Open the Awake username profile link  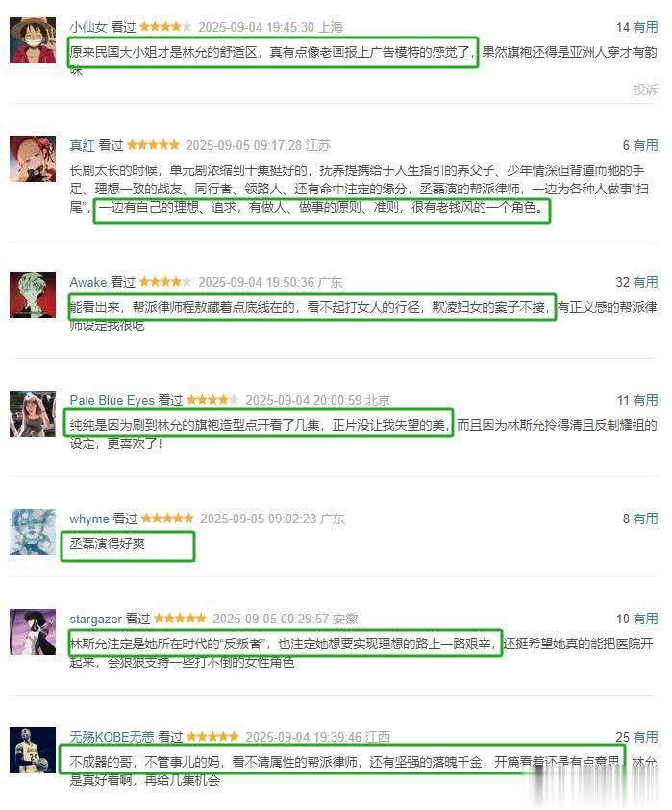point(88,282)
